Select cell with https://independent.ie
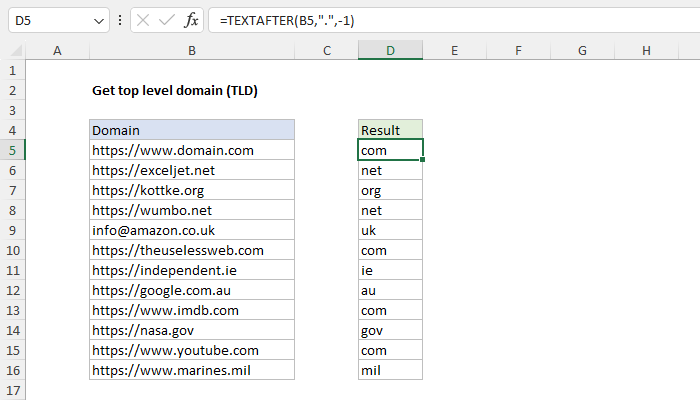The image size is (700, 400). tap(192, 271)
